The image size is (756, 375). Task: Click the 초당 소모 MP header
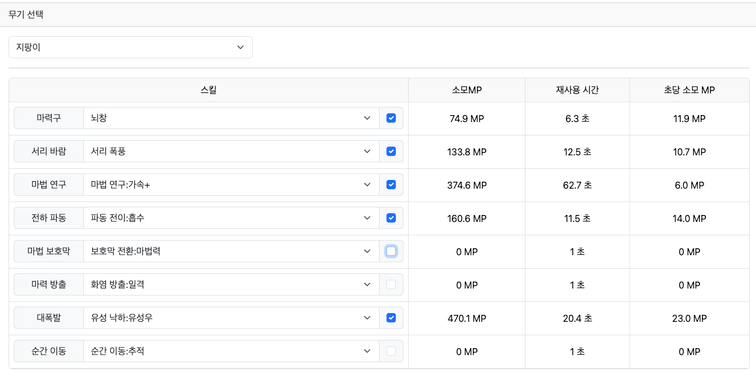pyautogui.click(x=689, y=90)
